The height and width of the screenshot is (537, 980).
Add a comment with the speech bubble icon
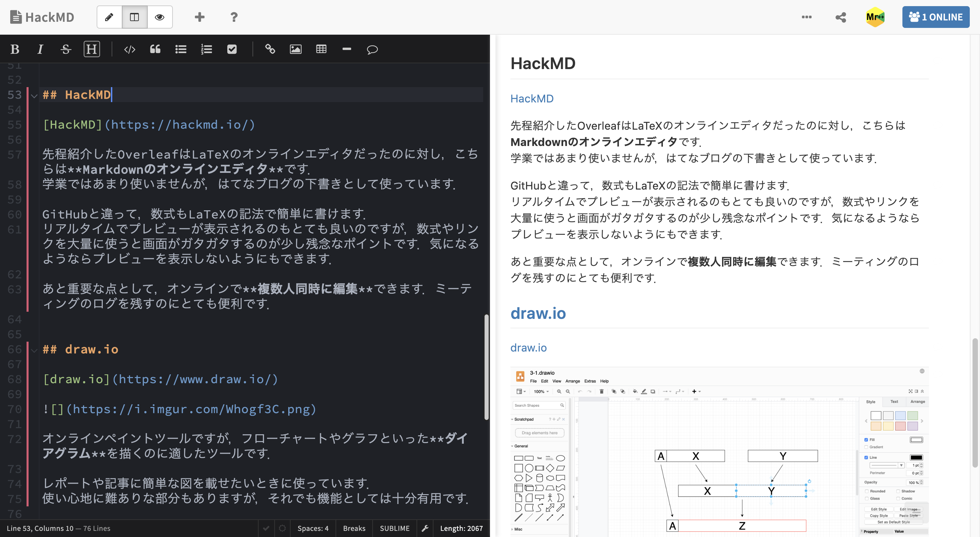(x=372, y=49)
